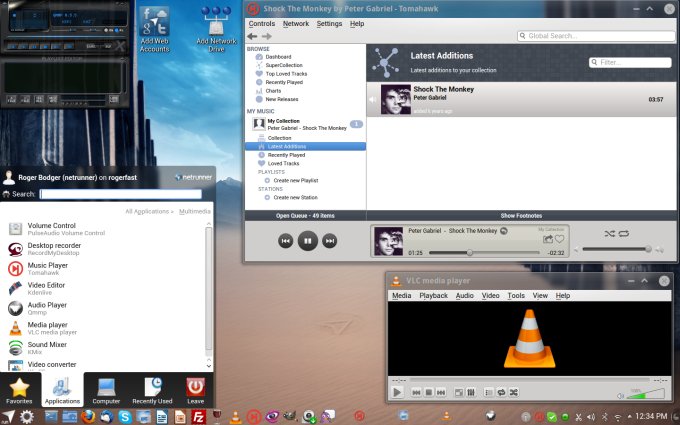
Task: Pause playback in Tomahawk
Action: [308, 240]
